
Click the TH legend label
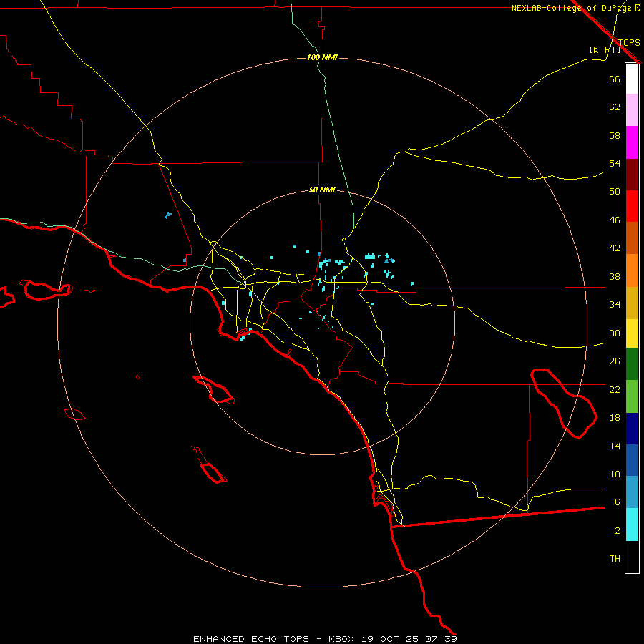[x=615, y=559]
